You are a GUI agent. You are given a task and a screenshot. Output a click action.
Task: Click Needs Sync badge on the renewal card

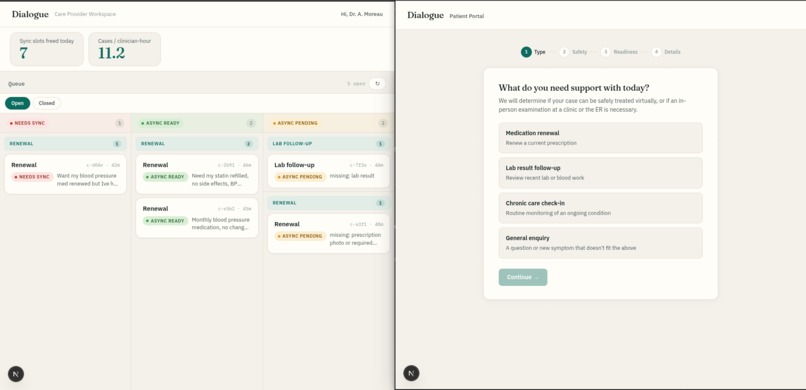point(32,177)
